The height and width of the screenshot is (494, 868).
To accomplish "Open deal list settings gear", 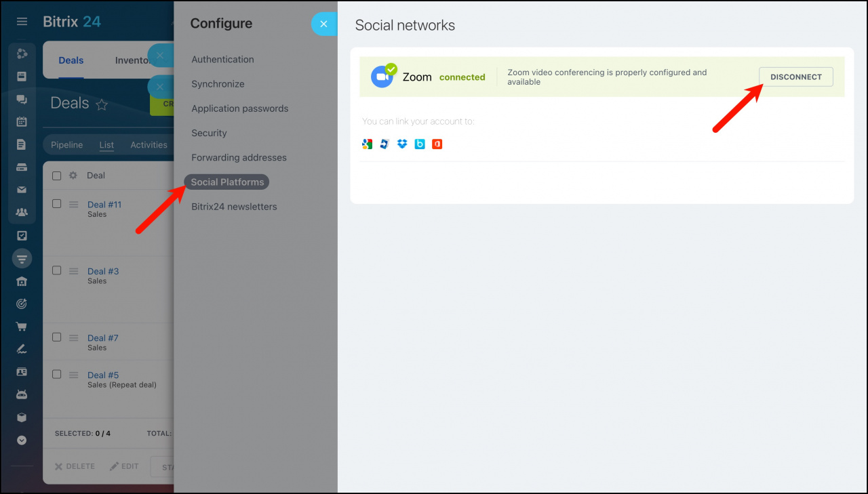I will point(73,176).
